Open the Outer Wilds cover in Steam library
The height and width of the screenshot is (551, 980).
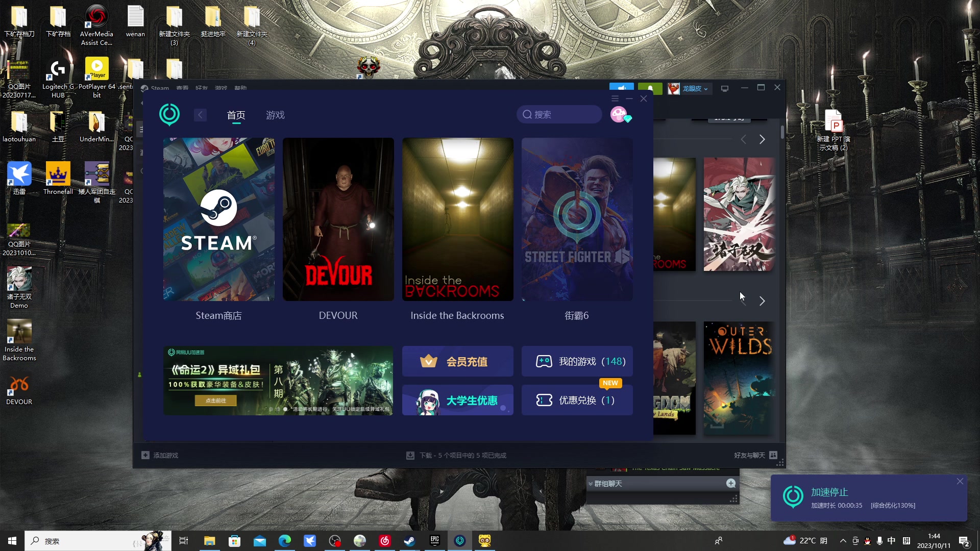coord(739,378)
